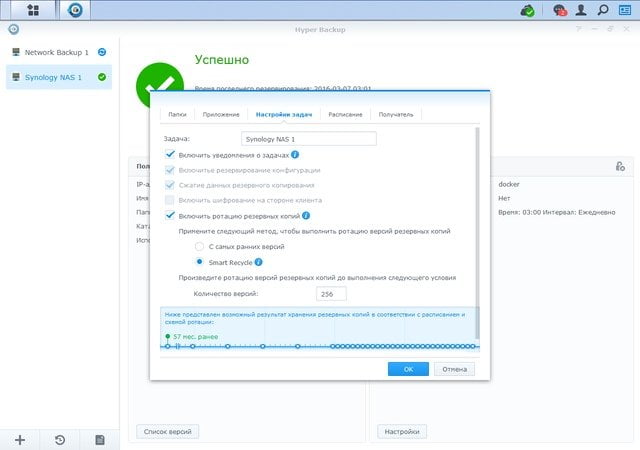Click the search magnifier icon
The width and height of the screenshot is (640, 450).
pyautogui.click(x=603, y=10)
